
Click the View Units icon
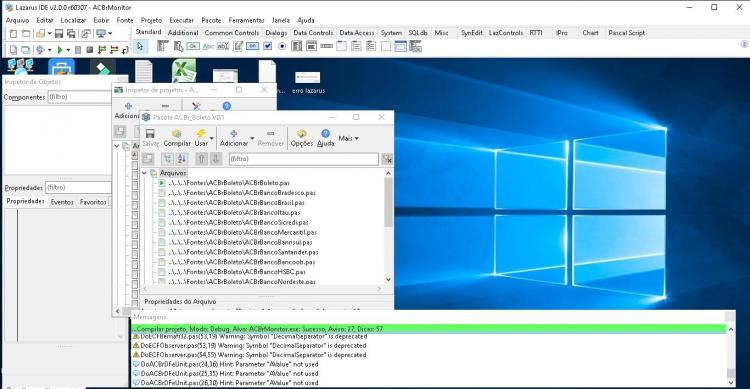click(x=13, y=50)
